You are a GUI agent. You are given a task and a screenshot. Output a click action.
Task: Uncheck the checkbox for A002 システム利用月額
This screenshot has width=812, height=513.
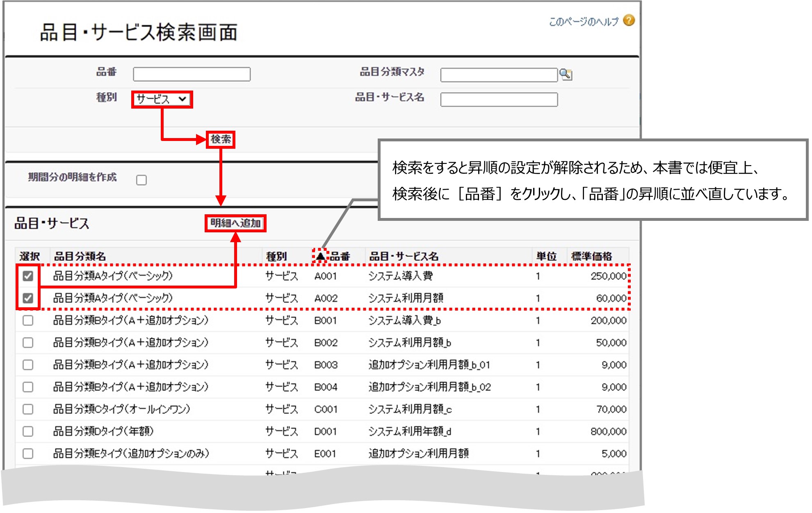coord(28,298)
